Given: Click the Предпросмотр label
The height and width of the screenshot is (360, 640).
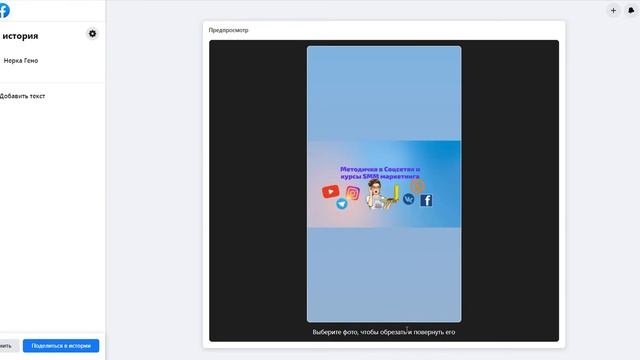Looking at the screenshot, I should [x=228, y=30].
